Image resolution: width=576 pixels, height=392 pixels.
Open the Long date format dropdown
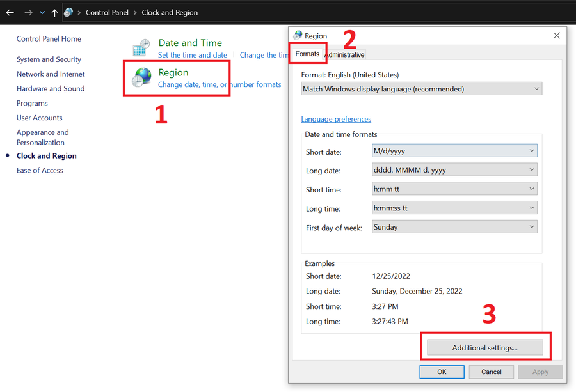(x=454, y=170)
